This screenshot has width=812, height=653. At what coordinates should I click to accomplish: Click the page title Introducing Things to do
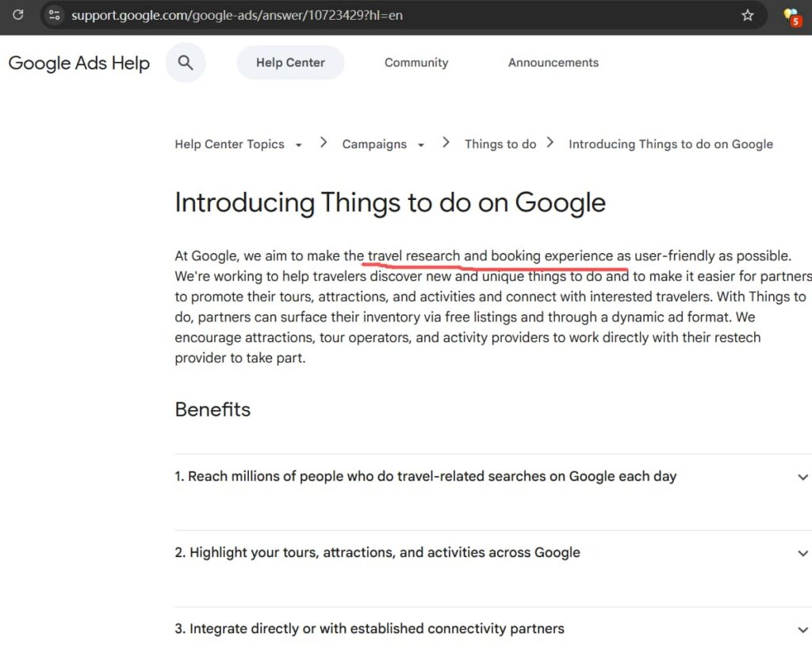point(390,202)
